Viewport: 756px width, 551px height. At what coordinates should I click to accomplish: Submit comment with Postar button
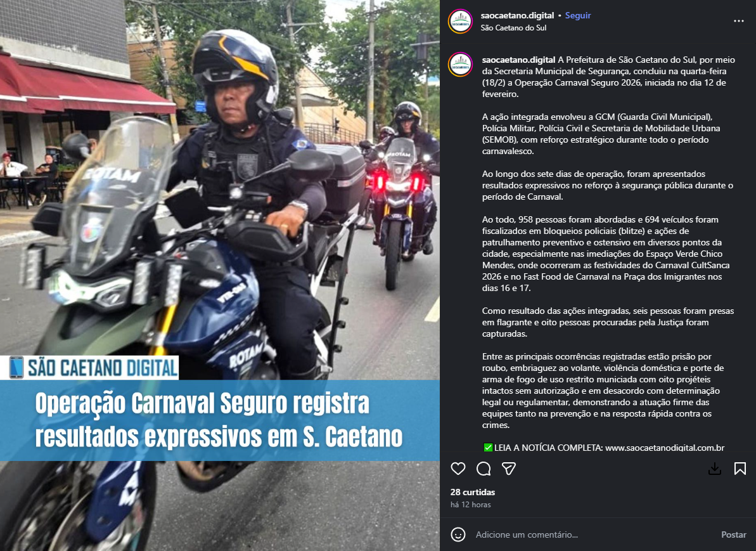[x=733, y=535]
